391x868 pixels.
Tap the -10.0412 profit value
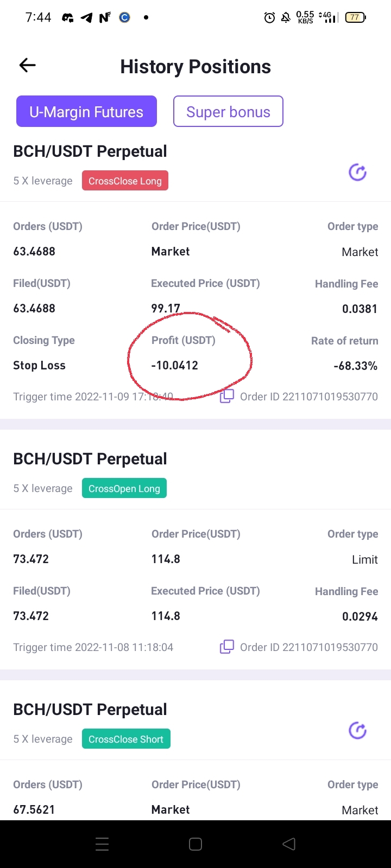175,365
